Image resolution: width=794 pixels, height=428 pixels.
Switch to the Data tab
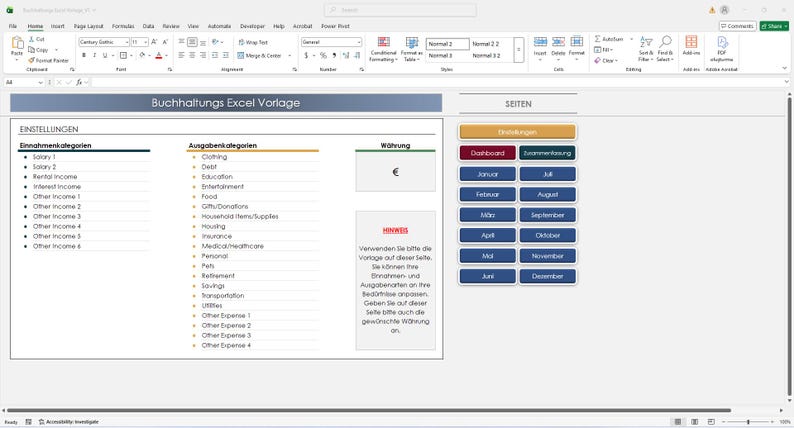click(x=148, y=26)
